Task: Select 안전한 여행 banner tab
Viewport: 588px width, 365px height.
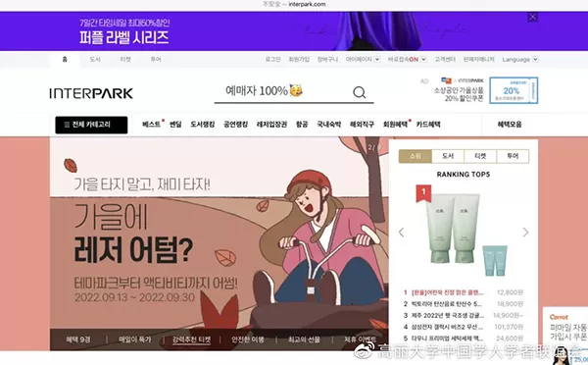Action: click(248, 339)
